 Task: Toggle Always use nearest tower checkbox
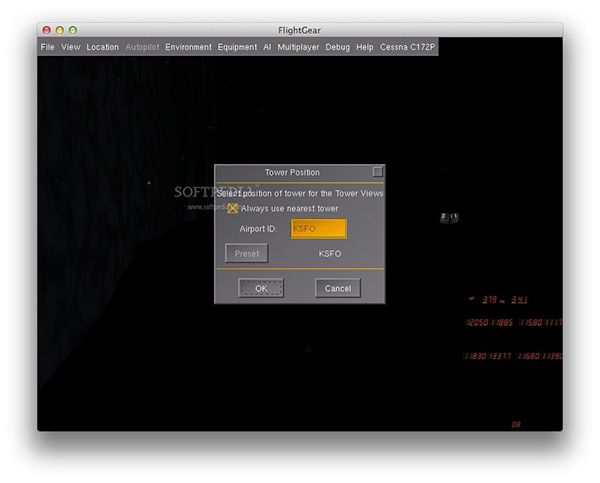click(233, 208)
